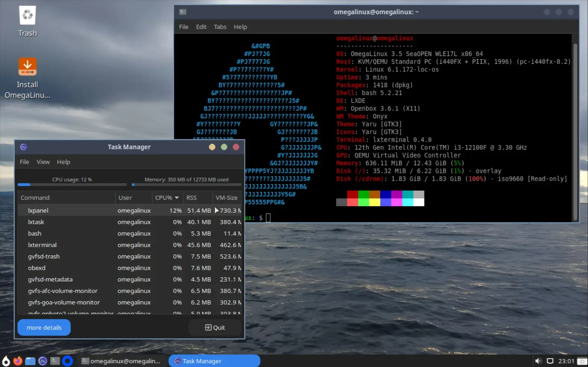Switch to the omegalinux terminal taskbar button

(x=122, y=361)
